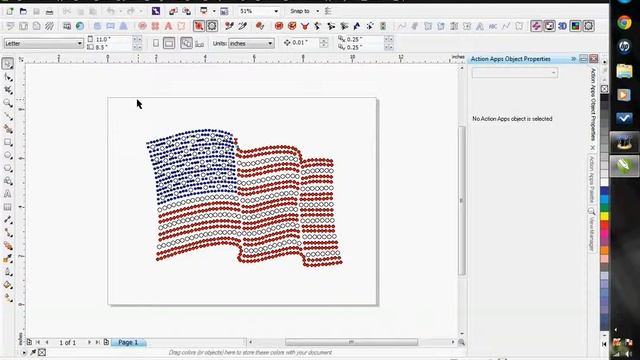The image size is (640, 360).
Task: Select the Ellipse tool
Action: [7, 156]
